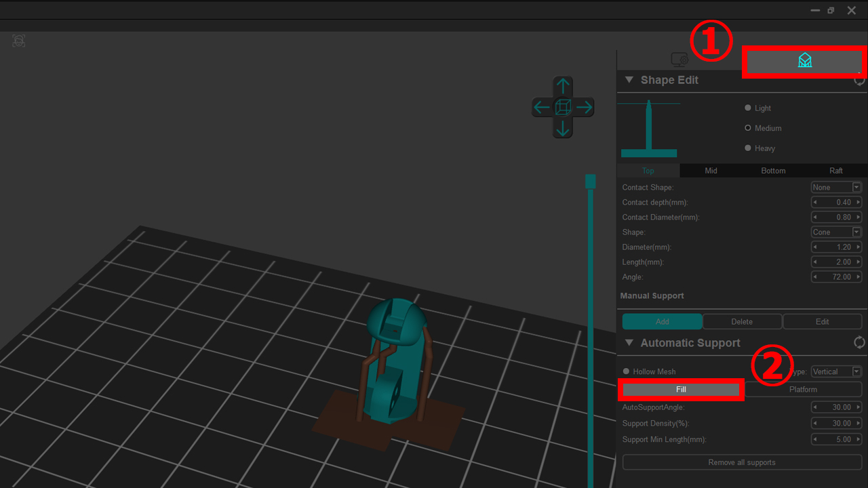
Task: Select the Light support preset
Action: (748, 108)
